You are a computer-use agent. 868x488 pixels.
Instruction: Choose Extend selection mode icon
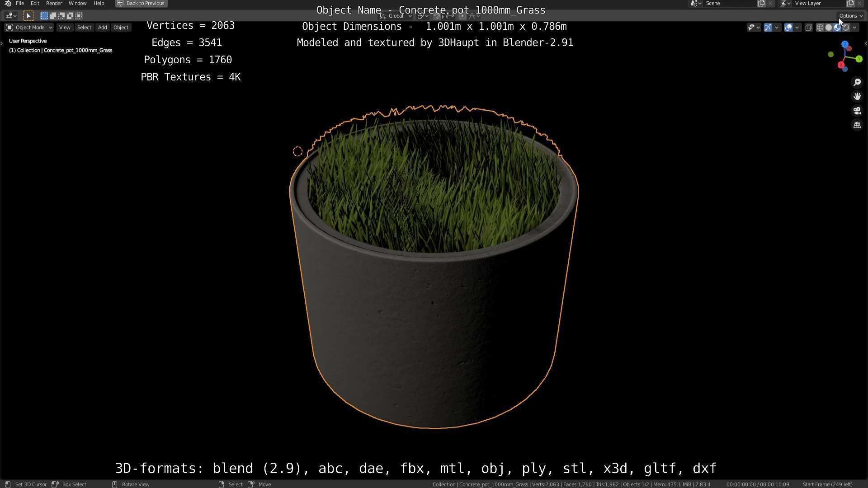pyautogui.click(x=52, y=16)
